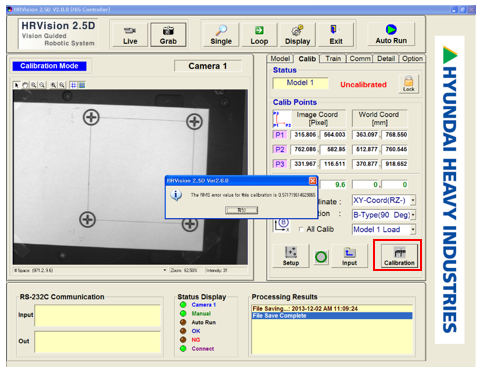Viewport: 481px width, 373px height.
Task: Open the Train tab
Action: 333,59
